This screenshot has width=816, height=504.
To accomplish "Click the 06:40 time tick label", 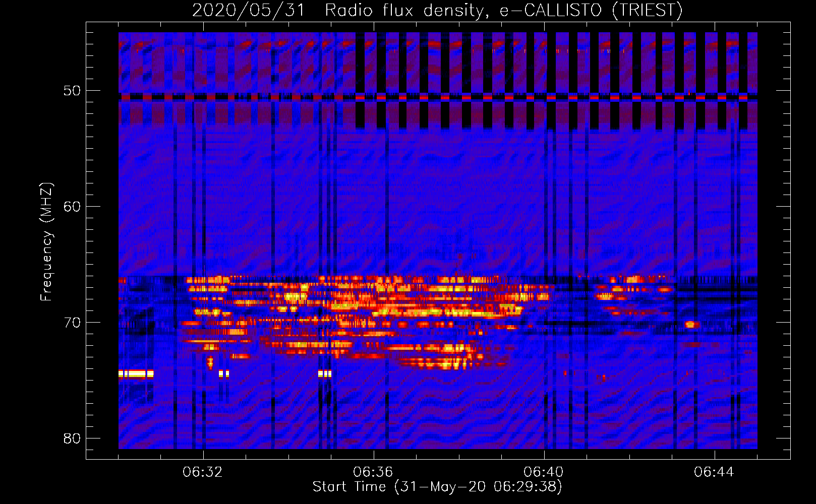I will coord(544,472).
